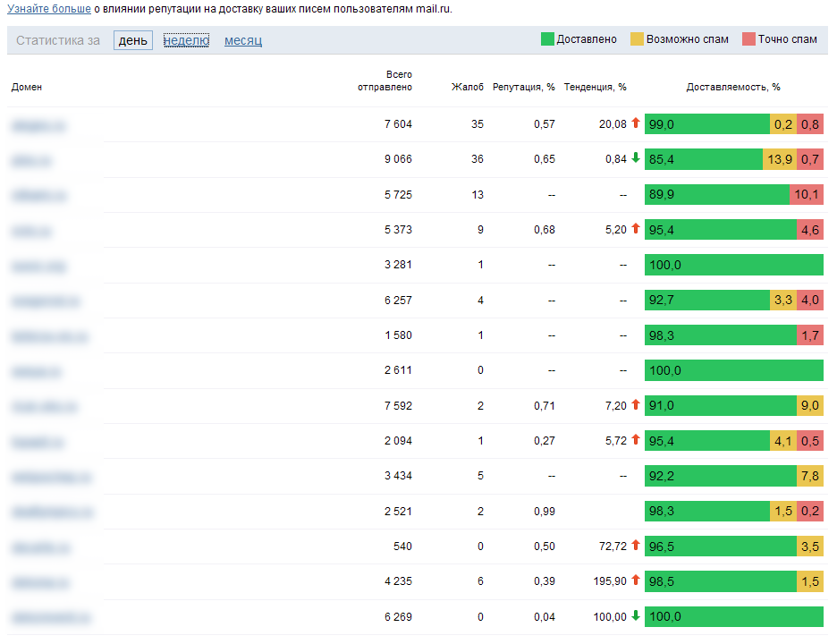The image size is (837, 644).
Task: Click the Репутация, % column header
Action: (524, 87)
